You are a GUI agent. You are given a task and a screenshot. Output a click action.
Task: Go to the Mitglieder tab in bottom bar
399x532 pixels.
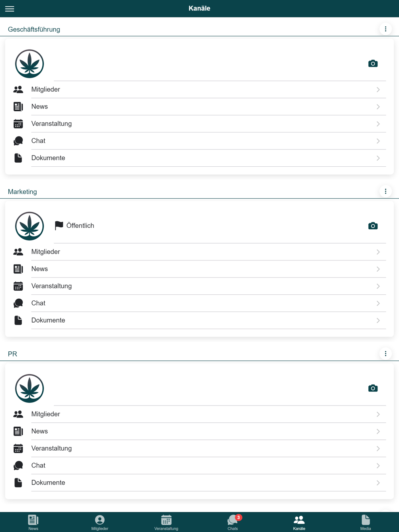pyautogui.click(x=100, y=522)
